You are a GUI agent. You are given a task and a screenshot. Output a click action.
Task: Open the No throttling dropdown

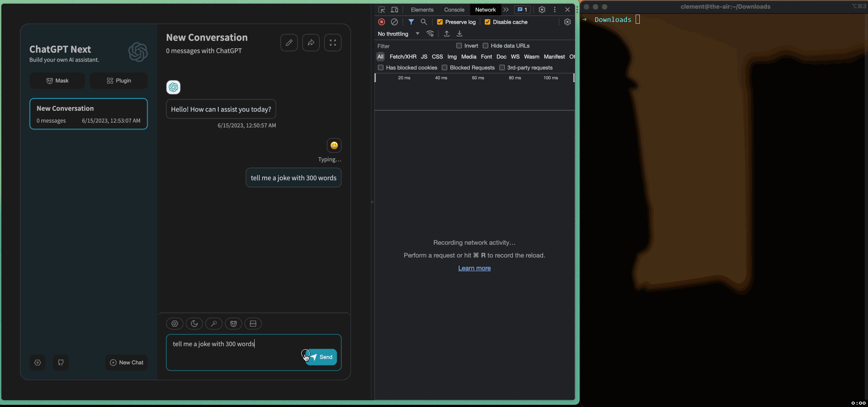pos(398,34)
